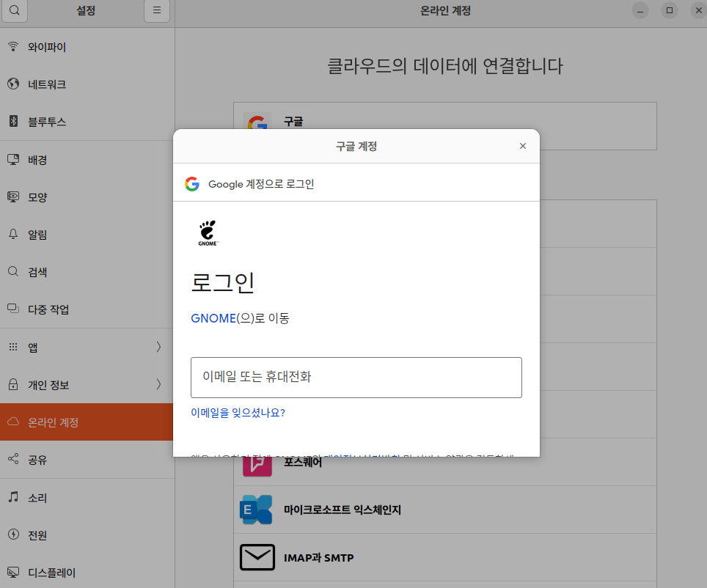Choose IMAP과 SMTP account row
Viewport: 707px width, 588px height.
[445, 557]
